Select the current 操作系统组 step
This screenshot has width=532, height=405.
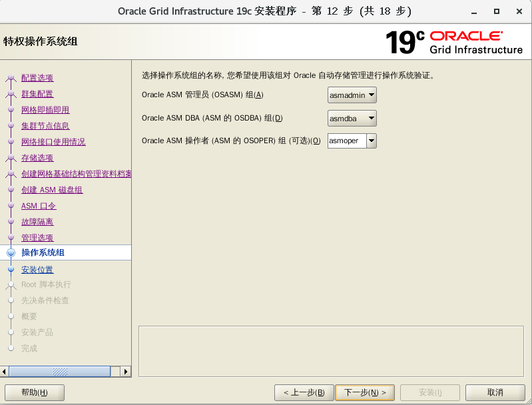[x=43, y=252]
